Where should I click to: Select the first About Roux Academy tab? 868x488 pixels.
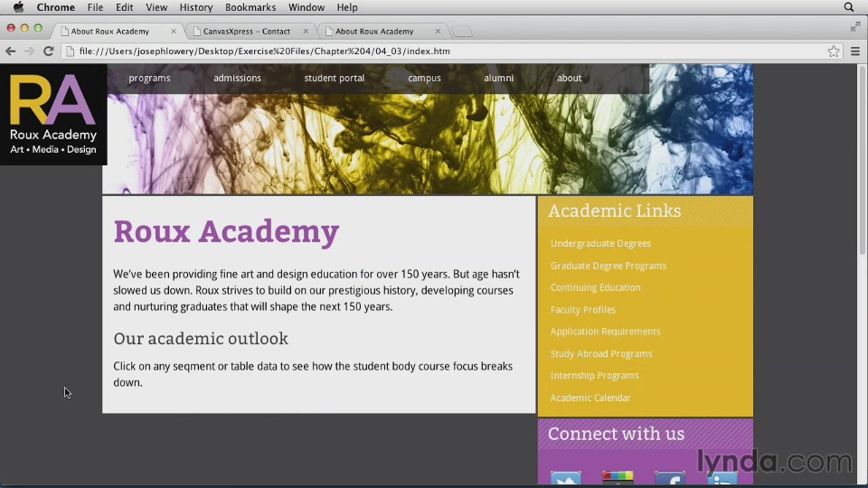109,31
